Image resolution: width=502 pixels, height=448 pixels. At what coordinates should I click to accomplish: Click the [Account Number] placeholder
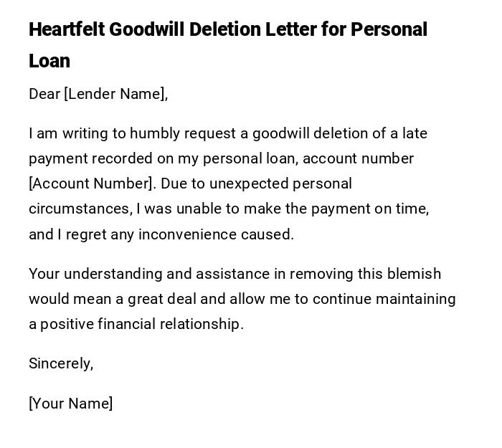pos(91,184)
